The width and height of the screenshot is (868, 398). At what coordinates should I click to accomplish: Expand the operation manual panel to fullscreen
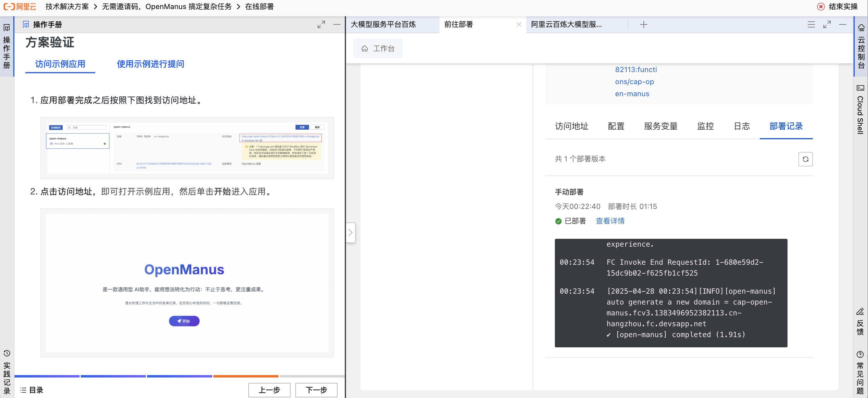[x=321, y=24]
